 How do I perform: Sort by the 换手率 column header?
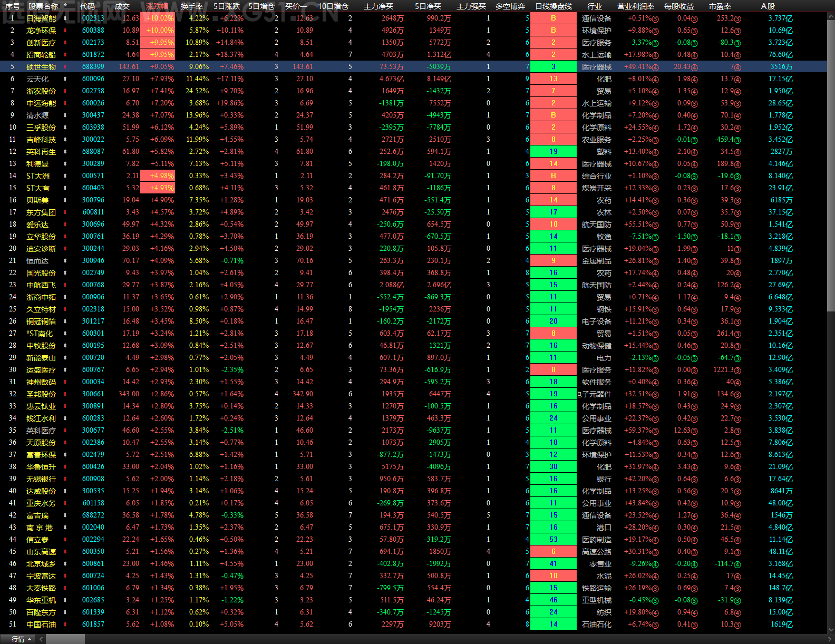[x=192, y=6]
